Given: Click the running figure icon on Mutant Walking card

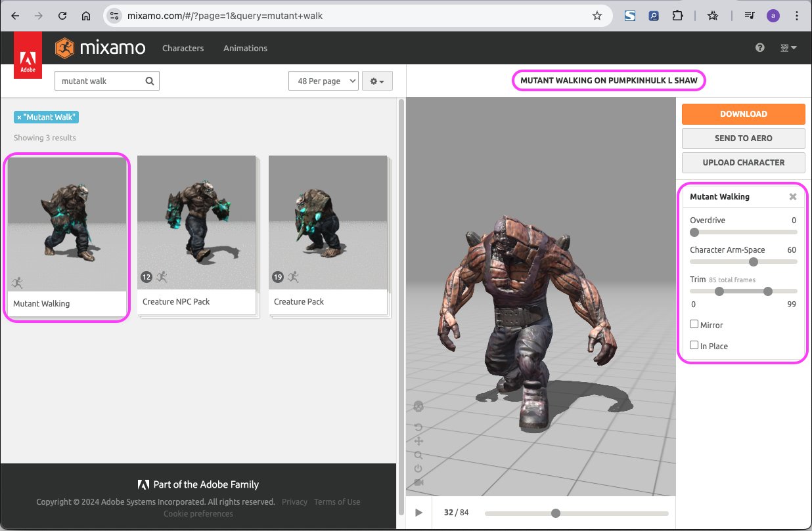Looking at the screenshot, I should pyautogui.click(x=17, y=283).
